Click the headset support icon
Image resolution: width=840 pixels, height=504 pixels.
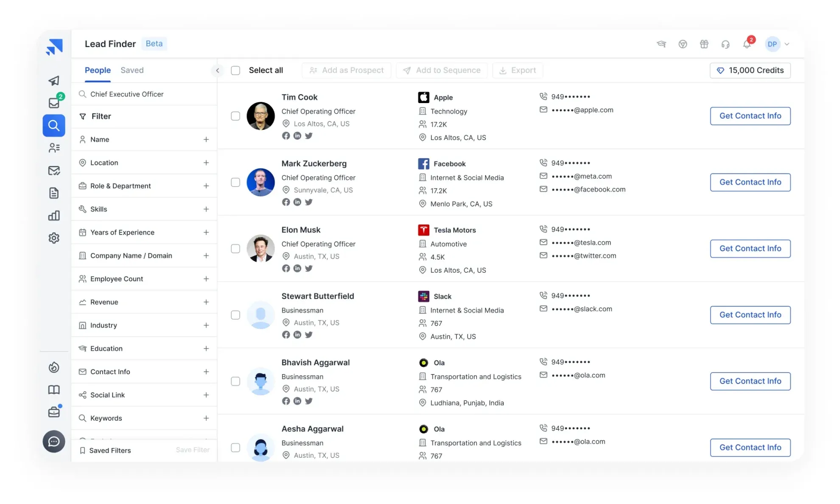[725, 44]
